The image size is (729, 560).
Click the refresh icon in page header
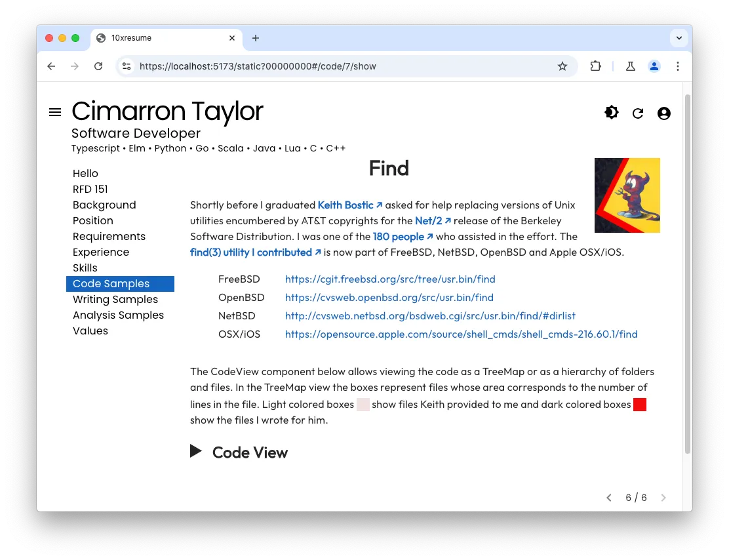click(x=637, y=113)
